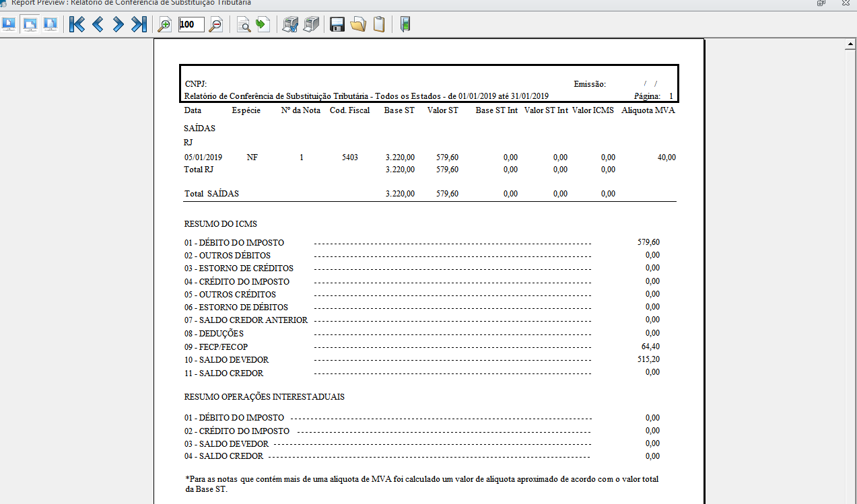Click the Base ST Int column header

tap(496, 110)
